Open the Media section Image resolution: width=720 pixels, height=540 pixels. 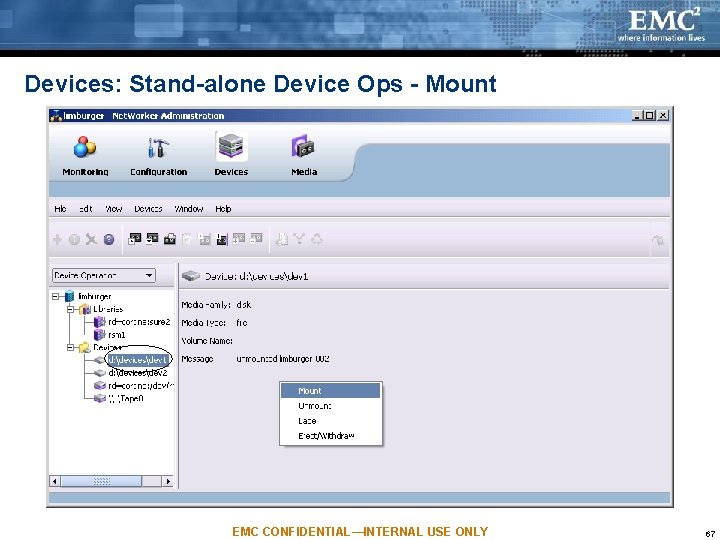tap(304, 155)
